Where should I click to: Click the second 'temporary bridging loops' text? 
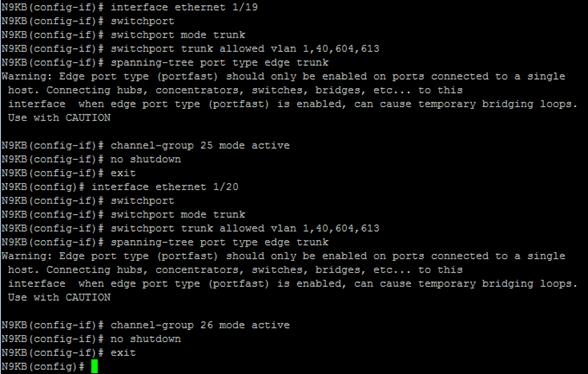[x=498, y=284]
